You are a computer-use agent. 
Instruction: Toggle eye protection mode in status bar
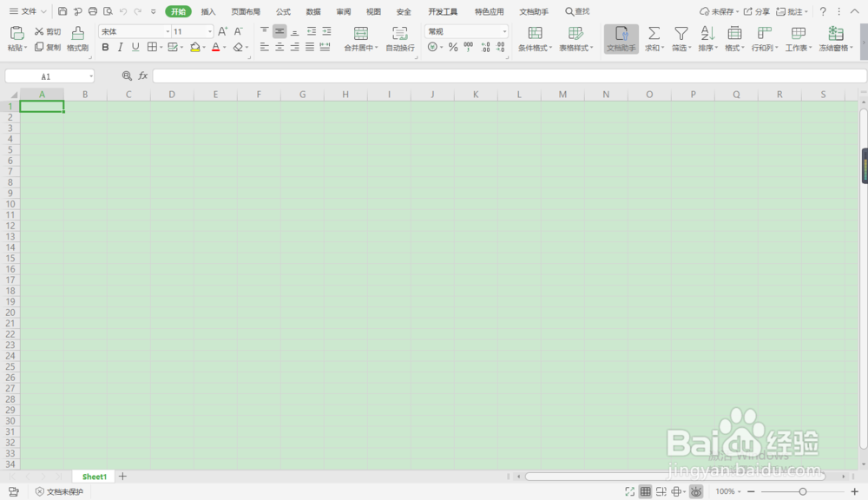[696, 491]
